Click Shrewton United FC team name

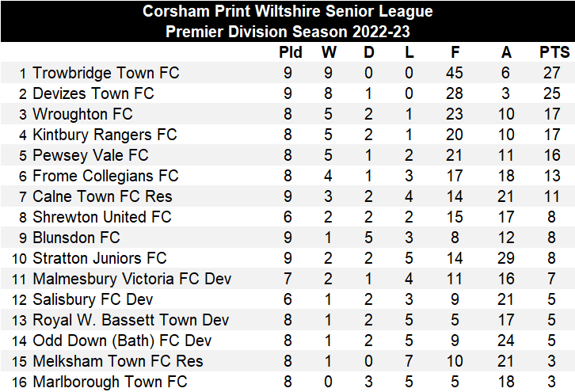(x=102, y=217)
